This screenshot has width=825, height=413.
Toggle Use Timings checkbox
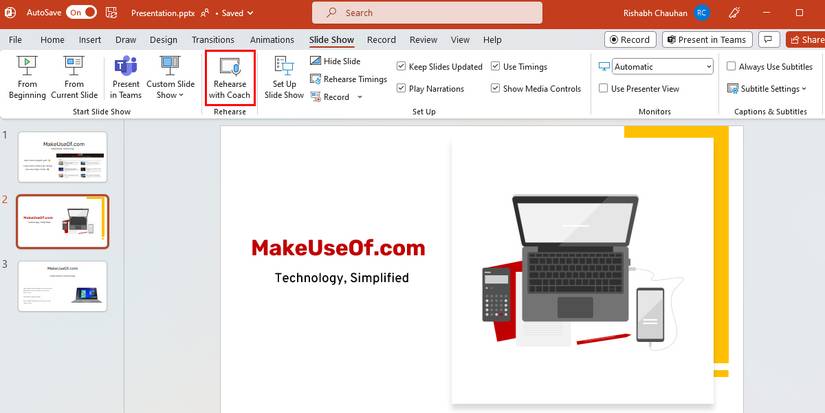(495, 66)
